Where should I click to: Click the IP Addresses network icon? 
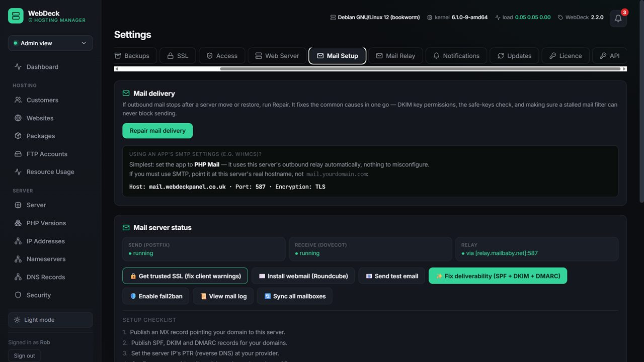pyautogui.click(x=18, y=241)
